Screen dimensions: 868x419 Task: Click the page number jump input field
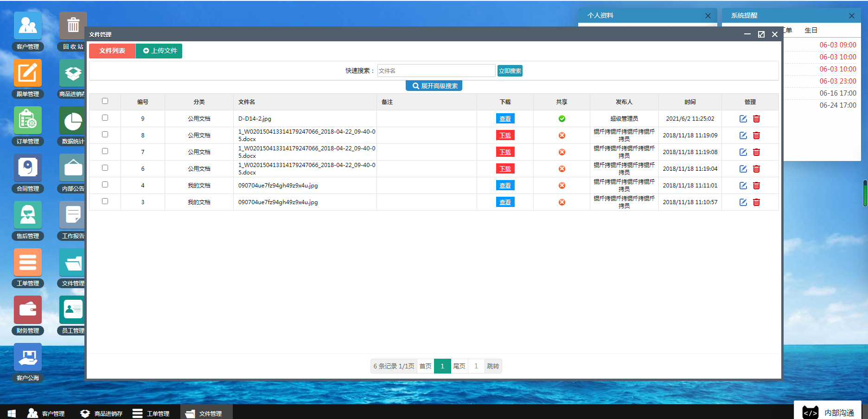click(476, 366)
